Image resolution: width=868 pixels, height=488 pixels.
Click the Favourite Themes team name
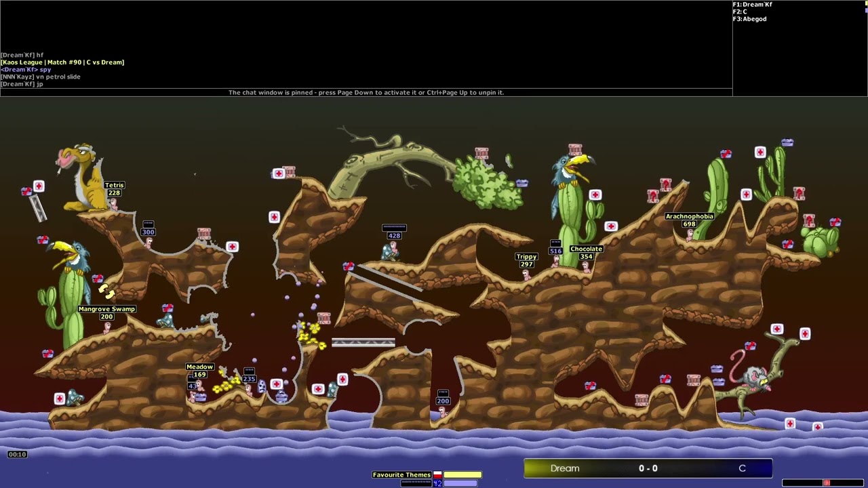401,475
